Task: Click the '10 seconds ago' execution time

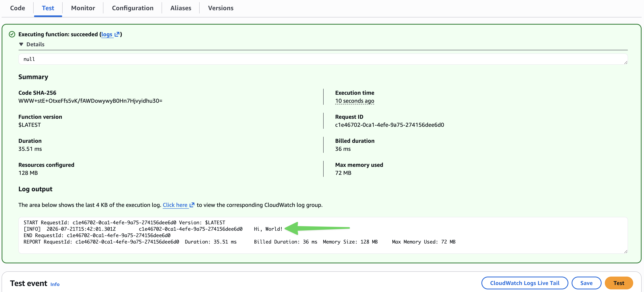Action: [354, 101]
